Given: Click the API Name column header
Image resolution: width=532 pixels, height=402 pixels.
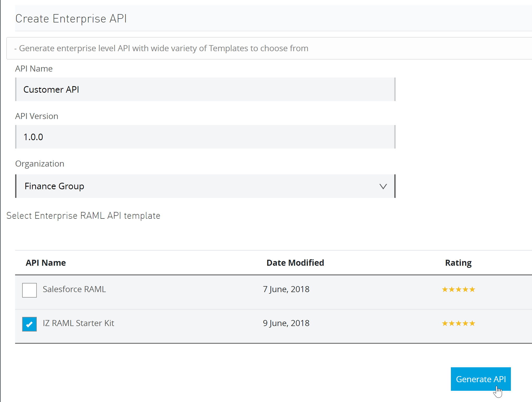Looking at the screenshot, I should [x=46, y=263].
